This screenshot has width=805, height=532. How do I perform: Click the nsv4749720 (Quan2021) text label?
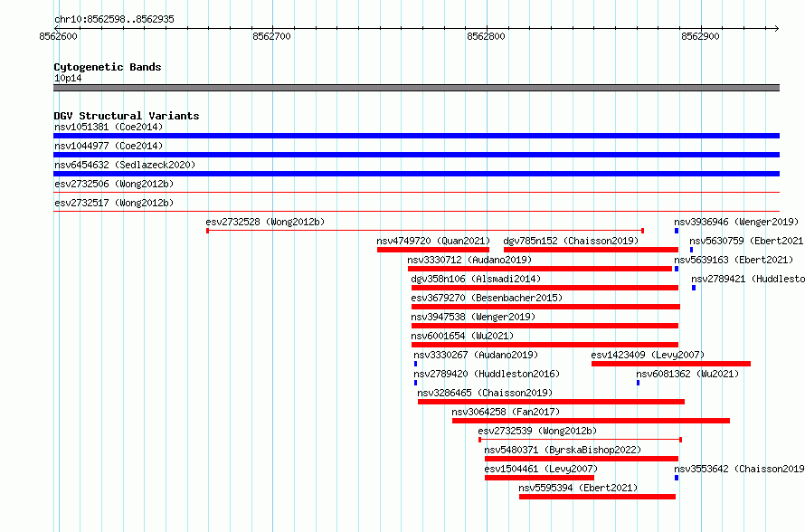(433, 241)
